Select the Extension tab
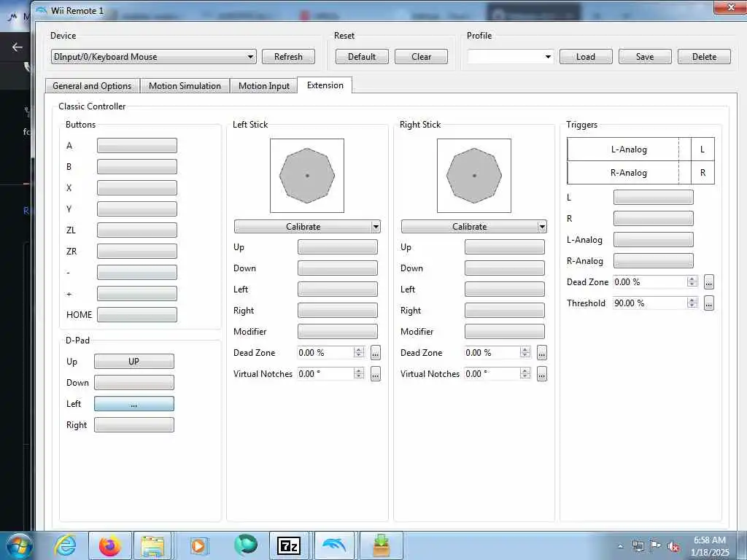The image size is (747, 560). coord(325,85)
